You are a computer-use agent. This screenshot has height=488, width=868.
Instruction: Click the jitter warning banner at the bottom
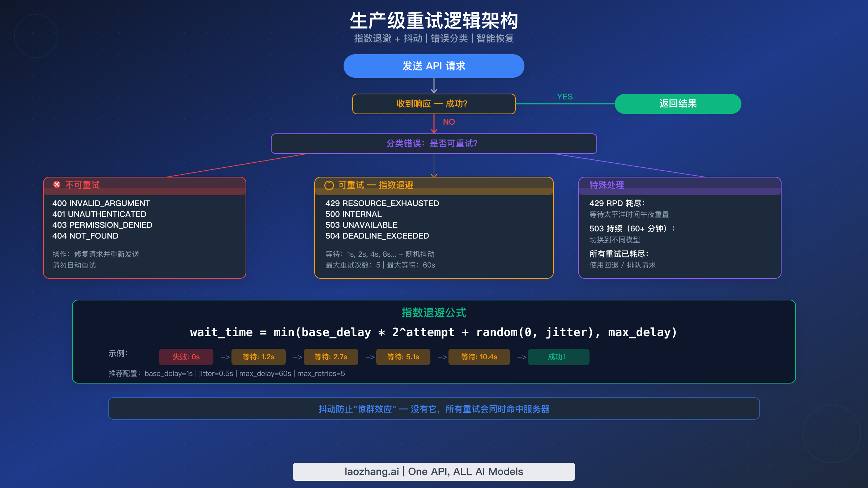434,409
